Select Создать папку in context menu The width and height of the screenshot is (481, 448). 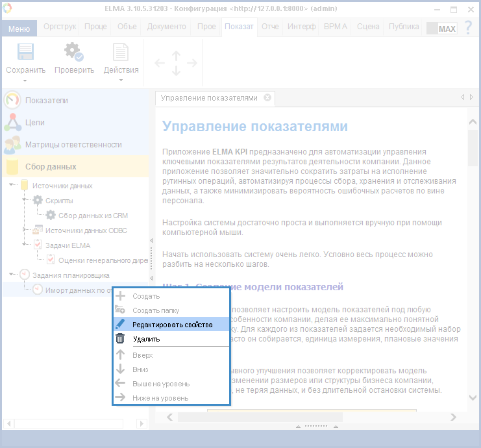(x=156, y=310)
